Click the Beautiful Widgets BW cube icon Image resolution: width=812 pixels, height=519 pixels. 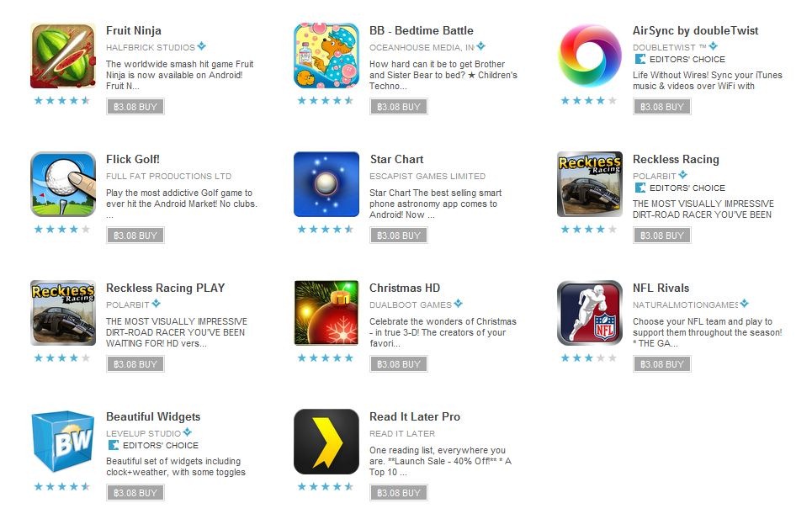tap(63, 442)
